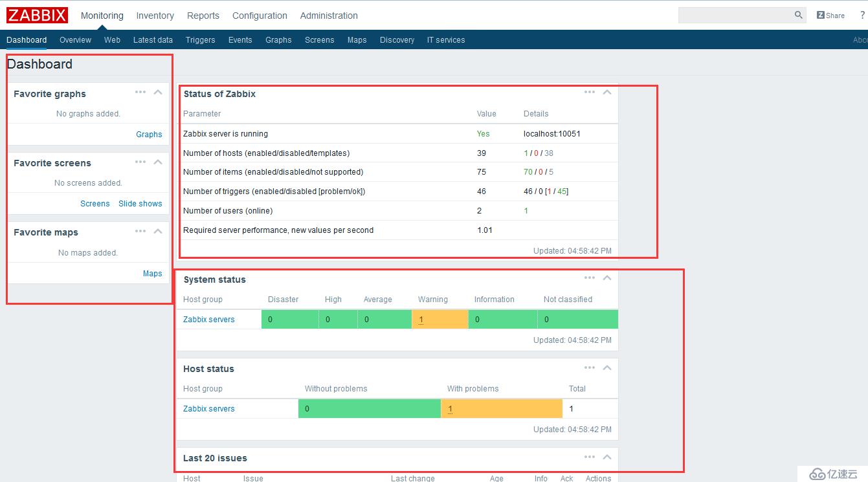
Task: Click the Number of users (online) row
Action: 397,211
